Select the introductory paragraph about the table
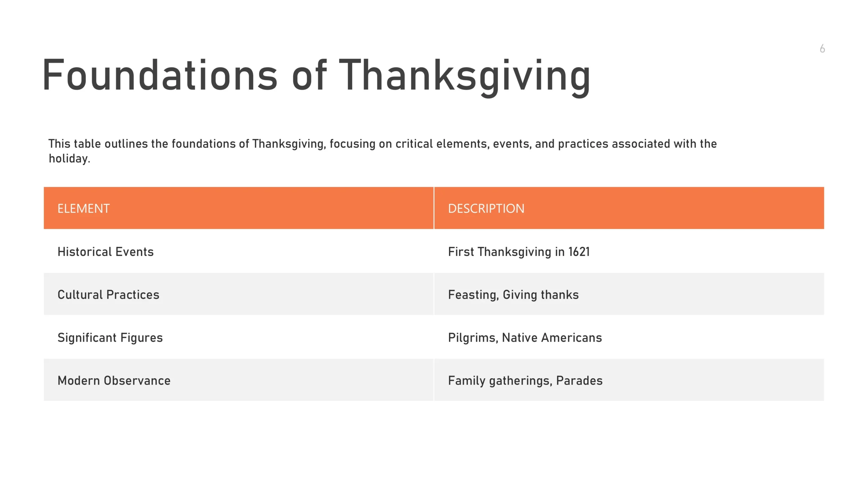The height and width of the screenshot is (488, 868). 382,150
